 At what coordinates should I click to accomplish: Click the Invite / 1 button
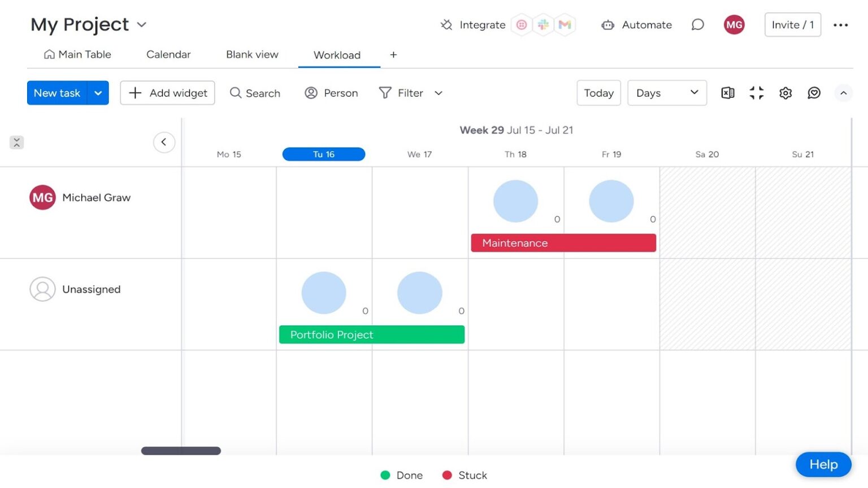792,24
